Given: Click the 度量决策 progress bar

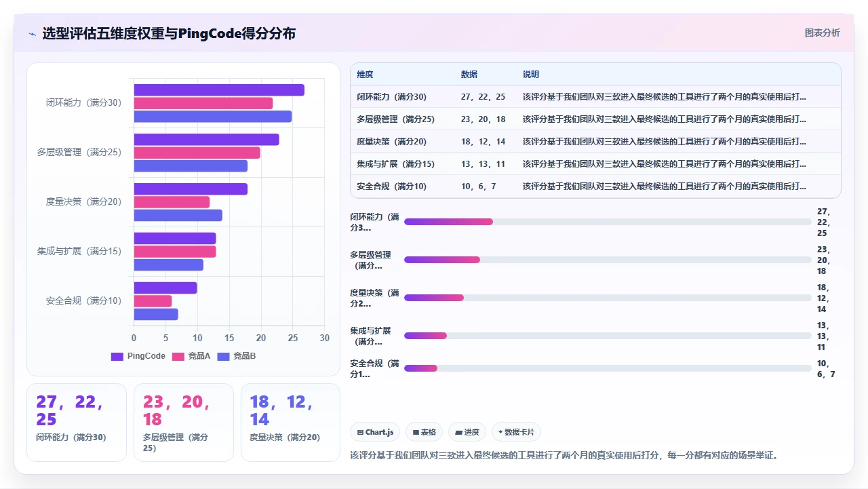Looking at the screenshot, I should [x=608, y=298].
